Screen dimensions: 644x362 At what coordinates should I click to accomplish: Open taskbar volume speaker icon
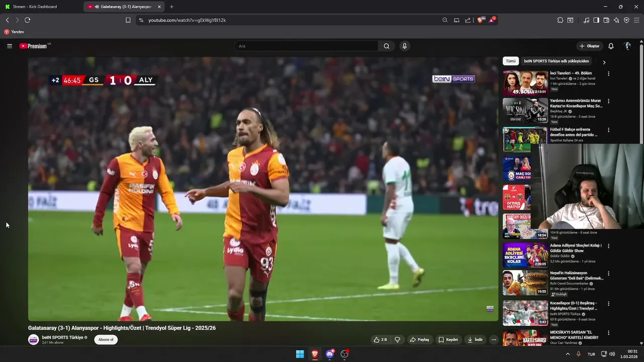point(612,354)
